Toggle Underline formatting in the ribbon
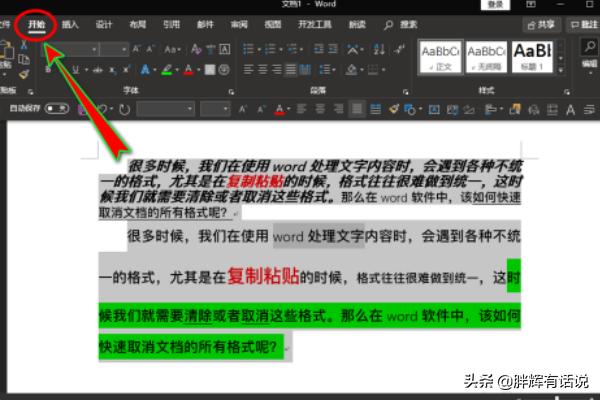Screen dimensions: 600x400 [x=76, y=70]
